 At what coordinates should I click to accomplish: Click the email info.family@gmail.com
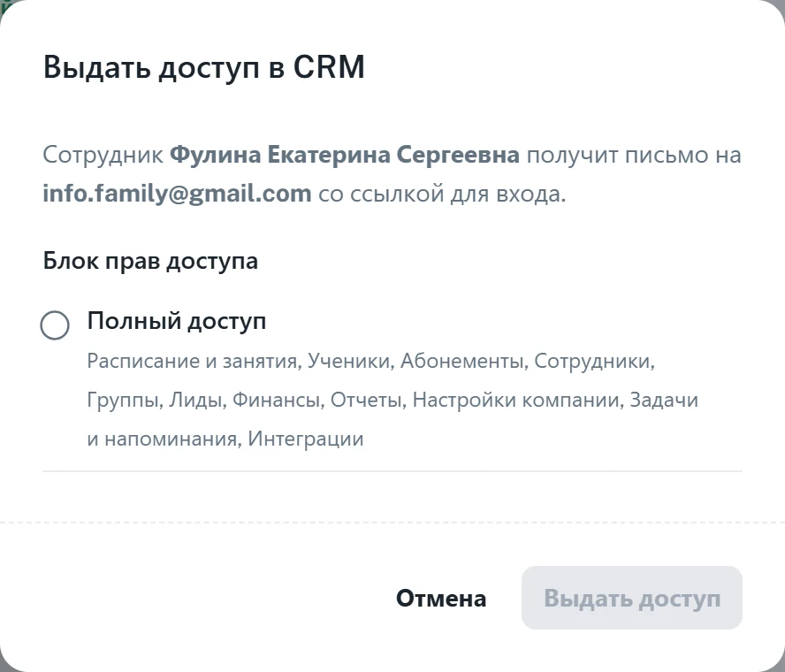[x=177, y=194]
